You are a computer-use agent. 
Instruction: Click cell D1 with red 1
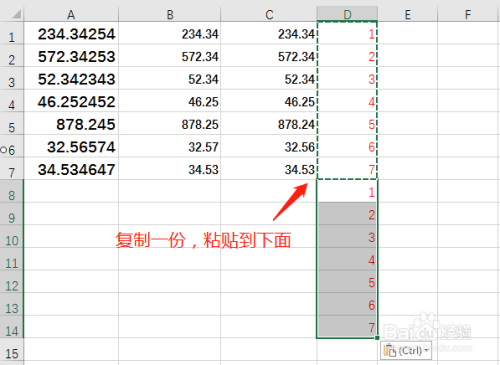click(347, 33)
